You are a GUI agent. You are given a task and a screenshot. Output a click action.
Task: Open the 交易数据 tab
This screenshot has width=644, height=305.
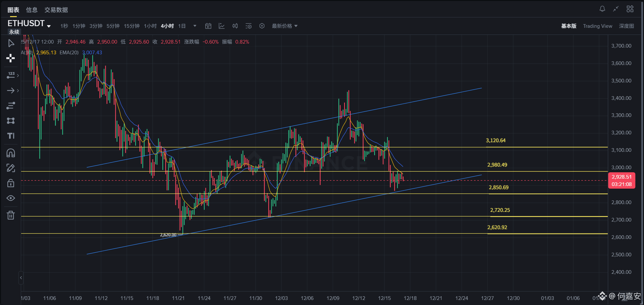[56, 10]
